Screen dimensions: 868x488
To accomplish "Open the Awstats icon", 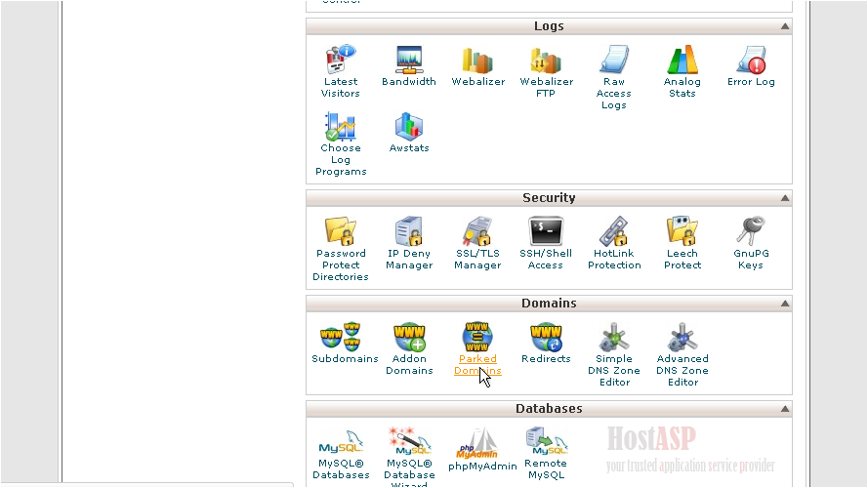I will [409, 127].
